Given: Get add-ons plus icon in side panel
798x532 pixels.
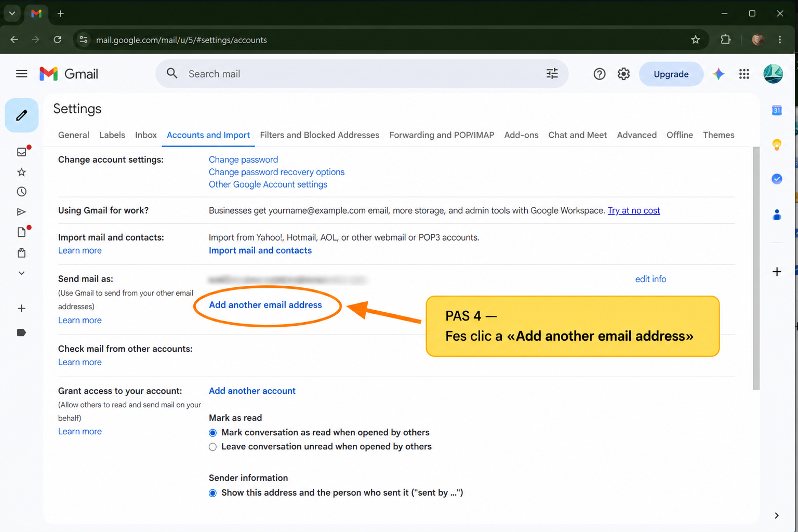Looking at the screenshot, I should tap(777, 272).
